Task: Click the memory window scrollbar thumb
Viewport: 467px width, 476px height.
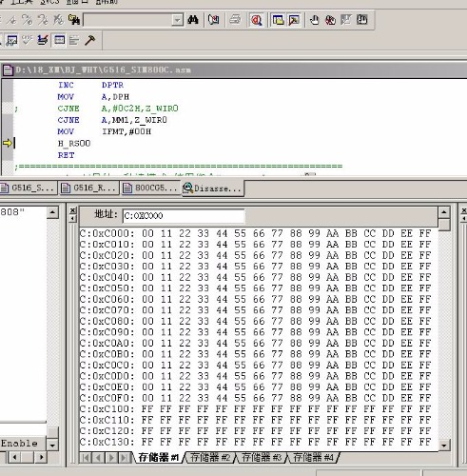Action: (x=444, y=225)
